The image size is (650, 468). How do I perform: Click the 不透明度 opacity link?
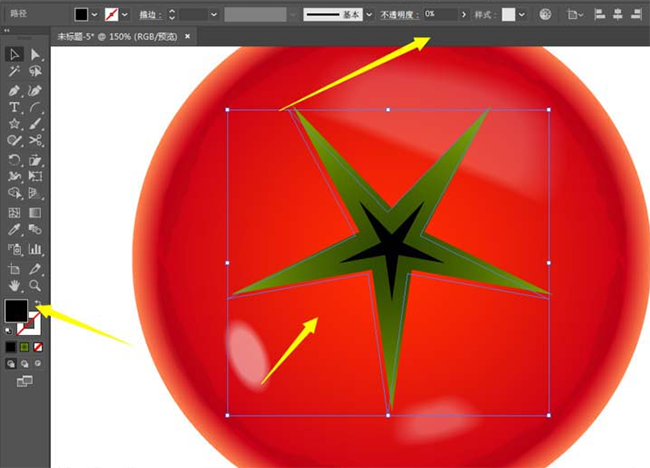point(400,15)
